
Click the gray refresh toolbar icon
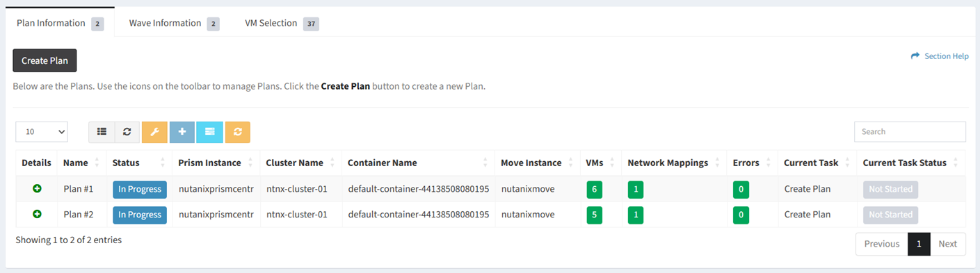click(127, 132)
